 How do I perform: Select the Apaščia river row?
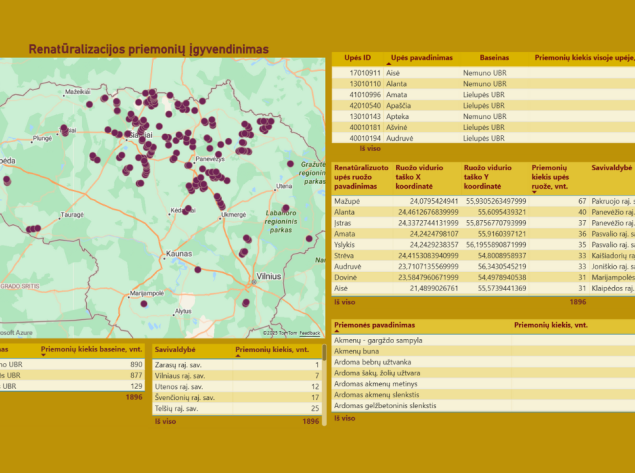click(x=398, y=105)
